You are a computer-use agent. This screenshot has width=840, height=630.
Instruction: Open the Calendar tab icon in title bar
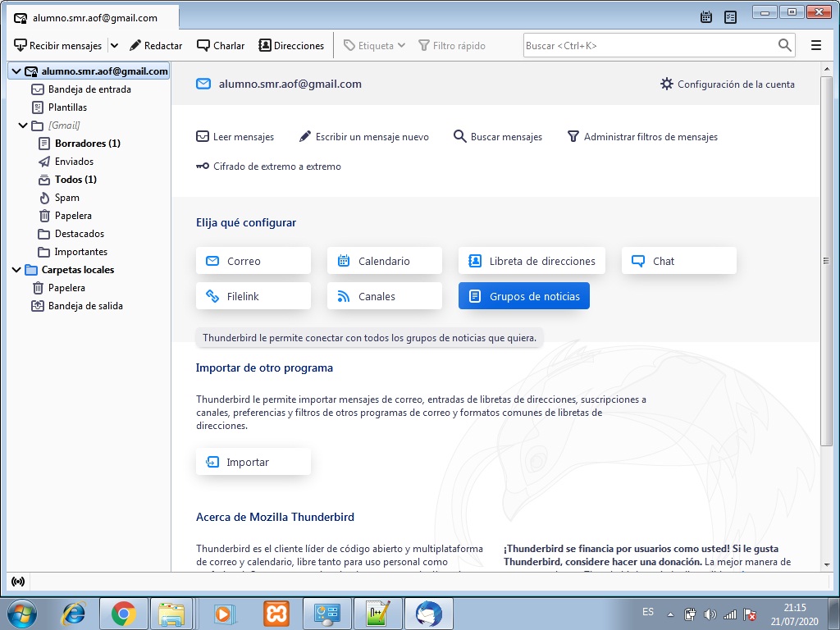[x=706, y=17]
